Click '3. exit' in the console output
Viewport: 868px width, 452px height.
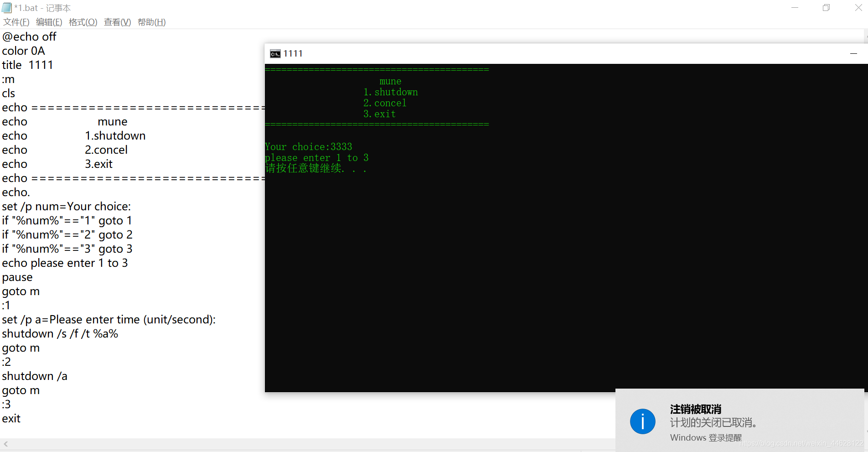point(379,114)
